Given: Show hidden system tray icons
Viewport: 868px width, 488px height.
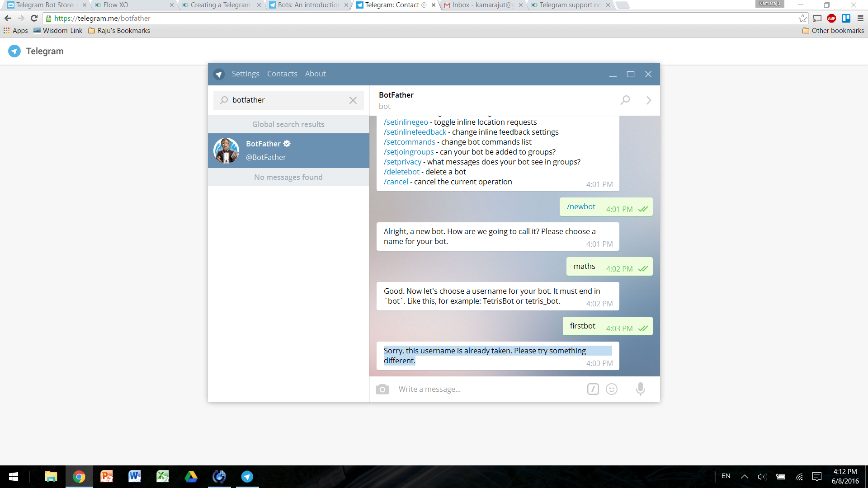Looking at the screenshot, I should 744,477.
